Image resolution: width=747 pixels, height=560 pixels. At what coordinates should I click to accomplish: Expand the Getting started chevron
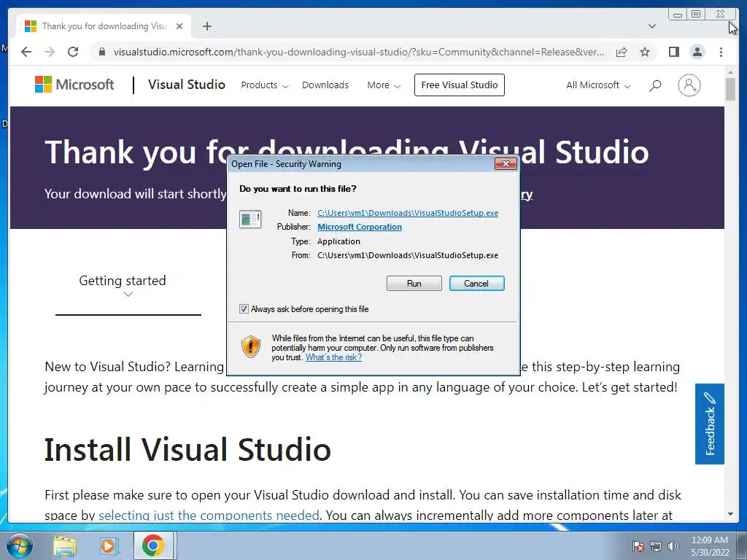click(128, 295)
